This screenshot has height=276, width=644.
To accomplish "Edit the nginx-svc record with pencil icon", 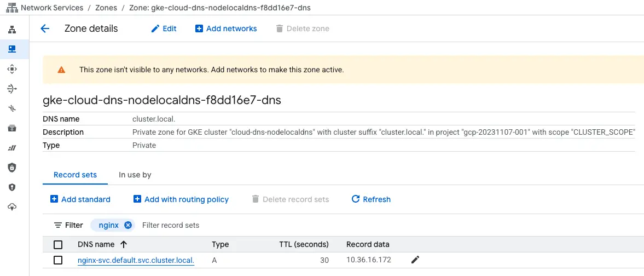I will tap(415, 260).
